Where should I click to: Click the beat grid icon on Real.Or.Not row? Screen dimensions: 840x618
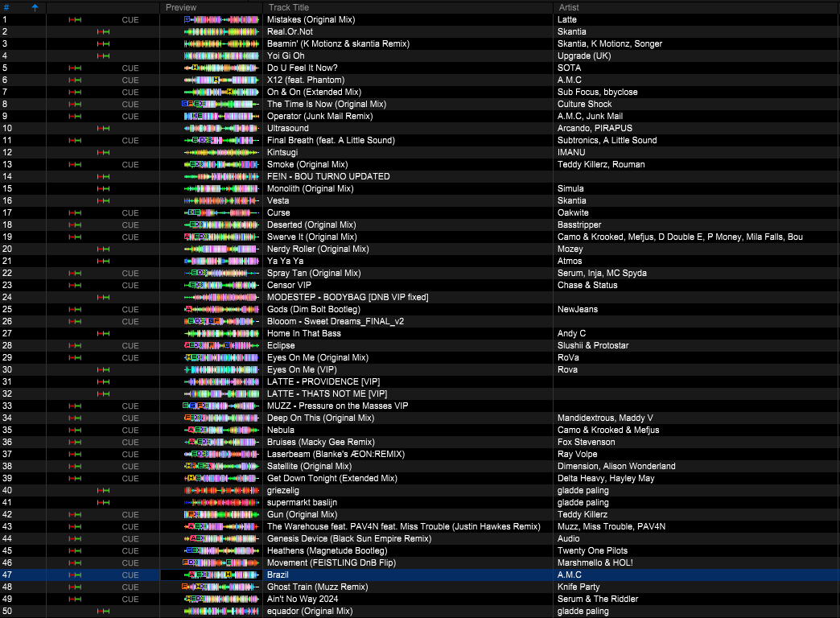tap(103, 31)
